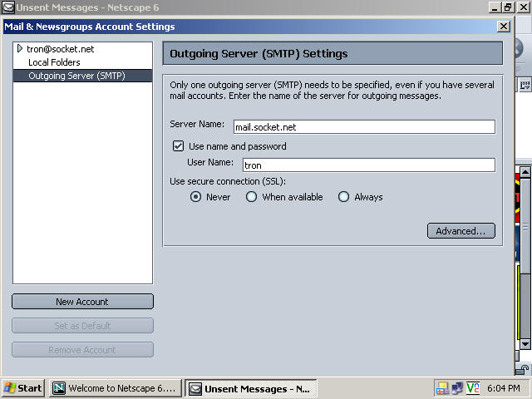Click the padlock security icon in status bar
The height and width of the screenshot is (399, 532).
pyautogui.click(x=523, y=369)
